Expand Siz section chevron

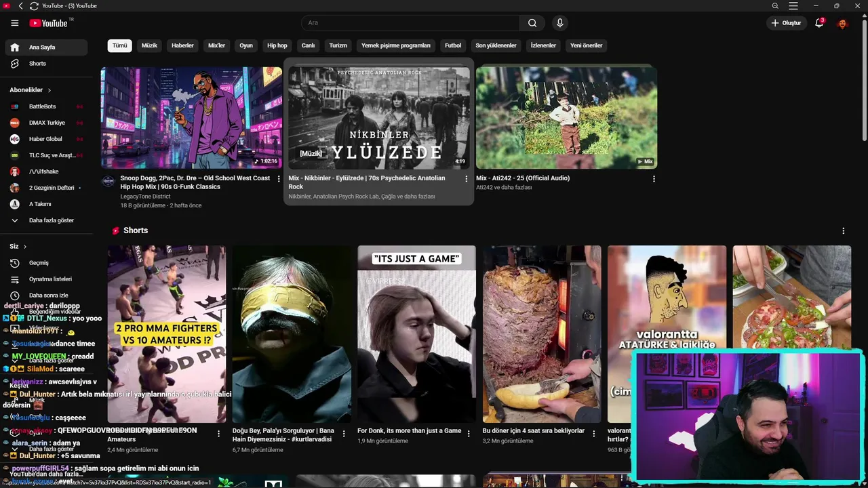(x=25, y=247)
